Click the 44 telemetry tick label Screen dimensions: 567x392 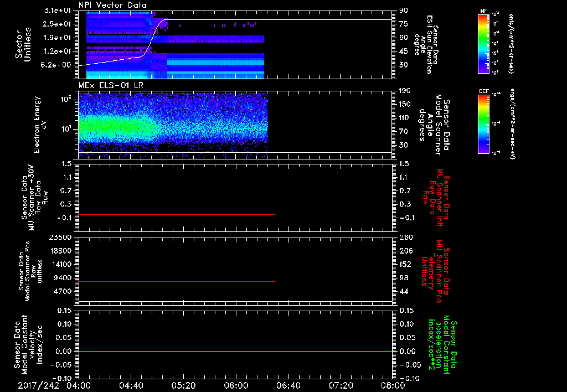(404, 291)
